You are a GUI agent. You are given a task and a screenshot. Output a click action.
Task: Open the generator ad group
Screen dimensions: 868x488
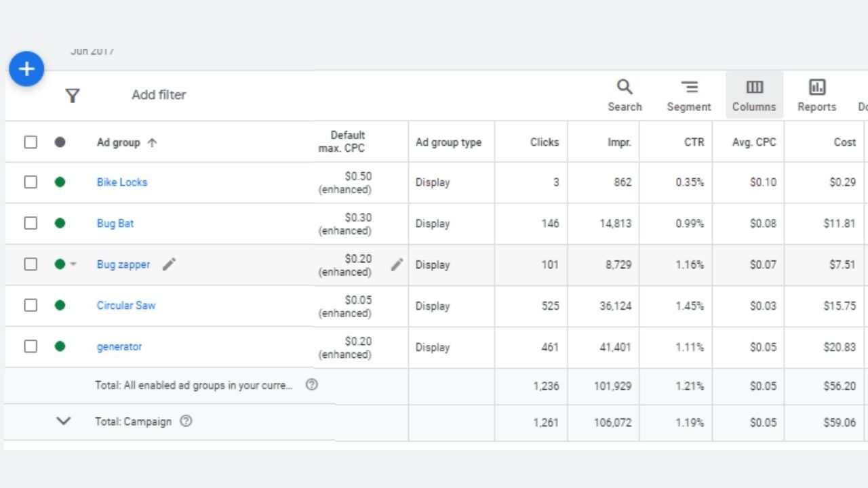[x=119, y=347]
